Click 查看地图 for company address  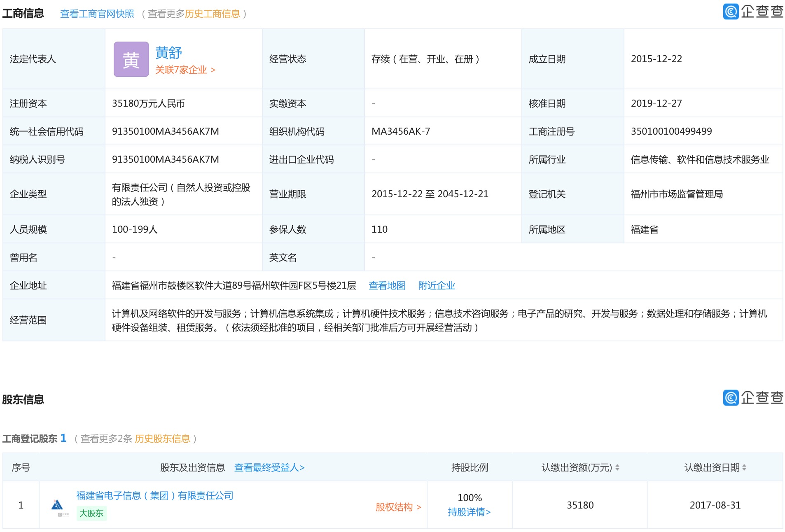pyautogui.click(x=387, y=286)
